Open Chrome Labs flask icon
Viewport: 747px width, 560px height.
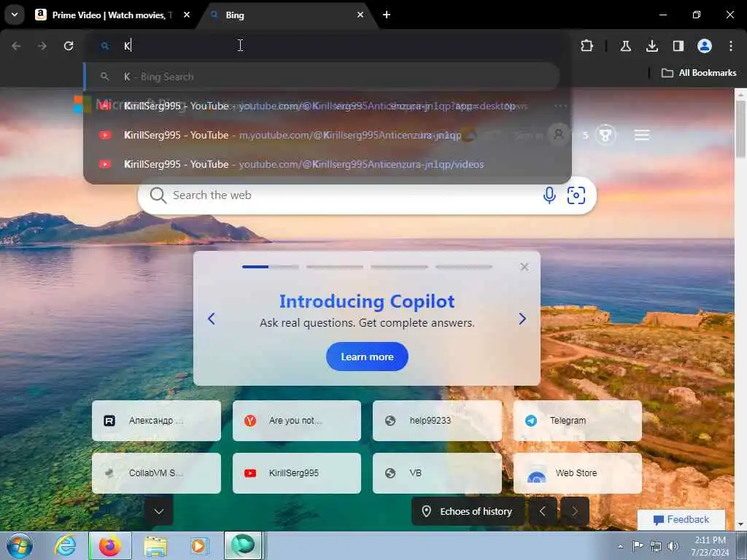[625, 46]
